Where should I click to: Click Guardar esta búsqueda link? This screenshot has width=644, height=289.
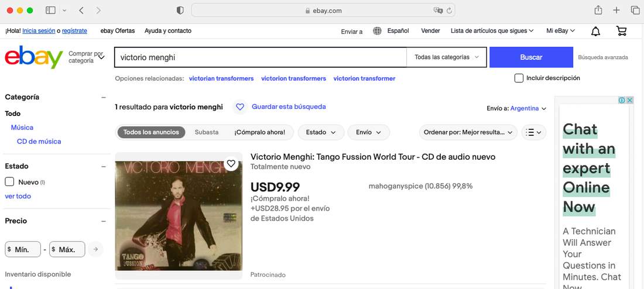(289, 106)
